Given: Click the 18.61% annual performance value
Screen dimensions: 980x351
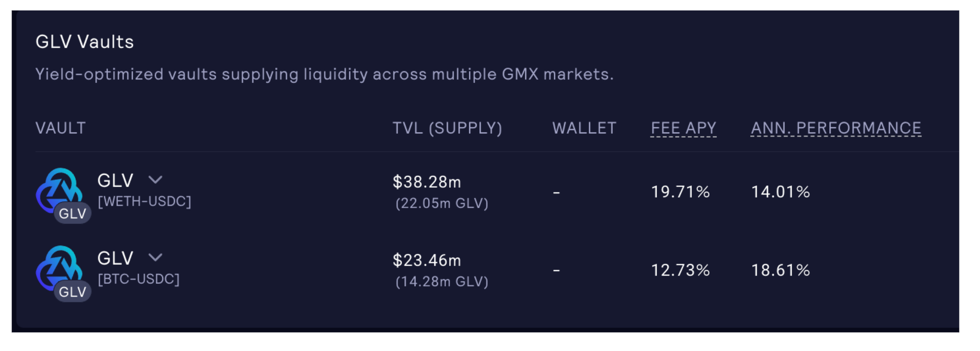Looking at the screenshot, I should [780, 270].
